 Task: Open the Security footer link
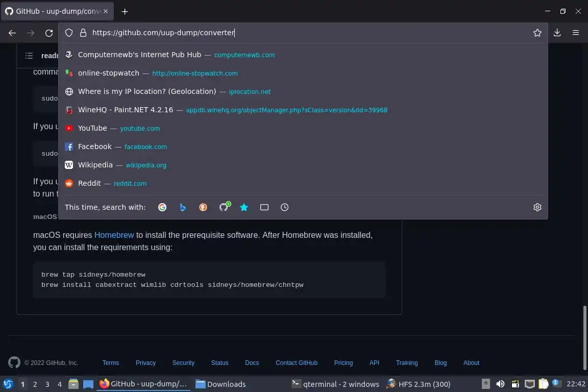(x=183, y=363)
